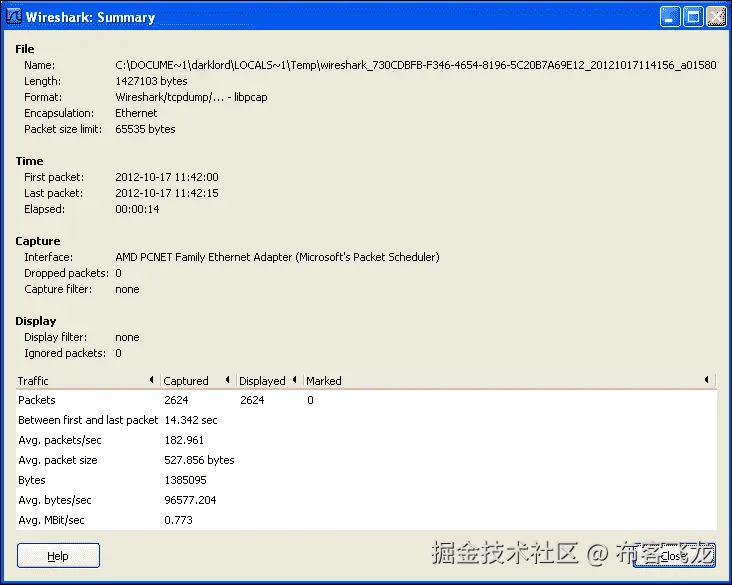732x585 pixels.
Task: Click the File section heading
Action: tap(25, 49)
